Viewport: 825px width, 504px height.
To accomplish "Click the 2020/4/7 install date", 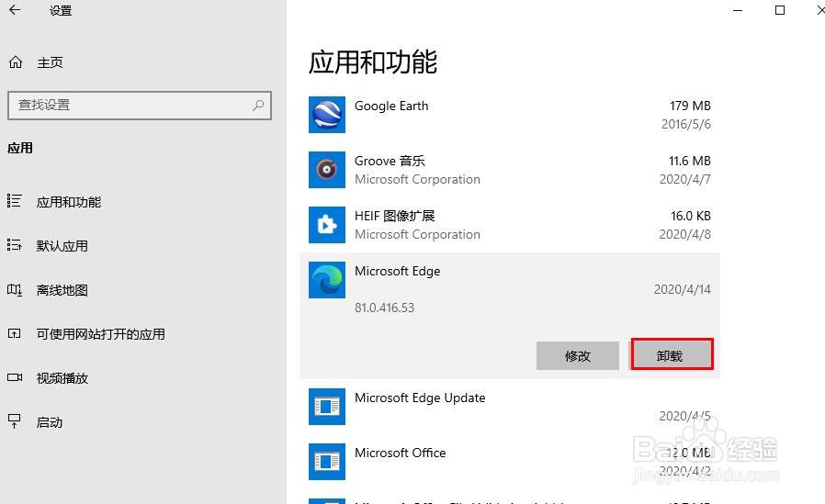I will (685, 180).
